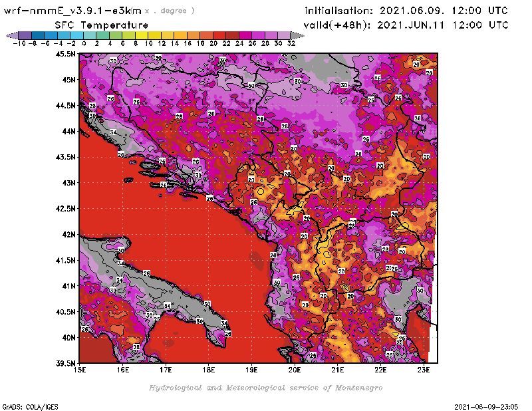Click the cyan -2 to 0 legend swatch

(77, 35)
